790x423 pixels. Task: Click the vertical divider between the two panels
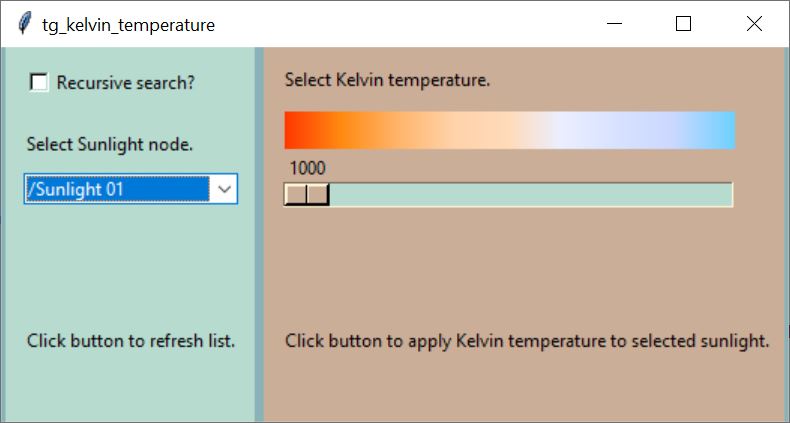click(259, 235)
